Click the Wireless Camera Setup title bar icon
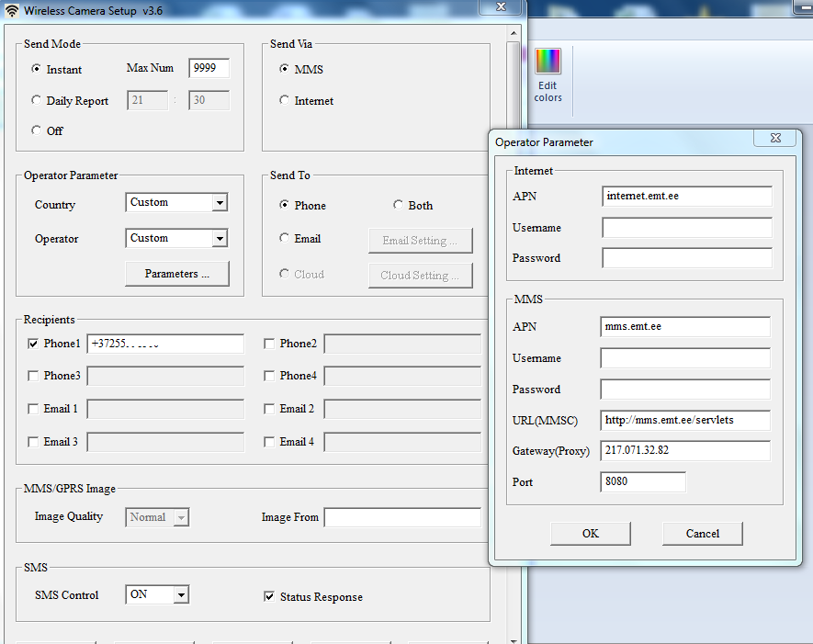This screenshot has height=644, width=813. (12, 11)
